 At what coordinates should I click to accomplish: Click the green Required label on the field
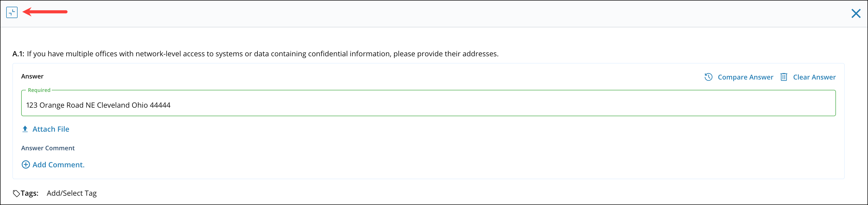pos(39,90)
